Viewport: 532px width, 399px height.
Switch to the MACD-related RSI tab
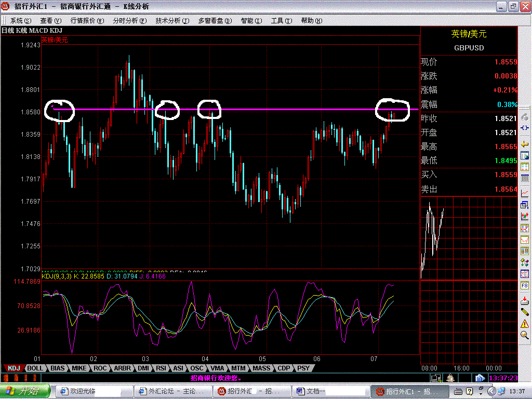click(x=162, y=368)
